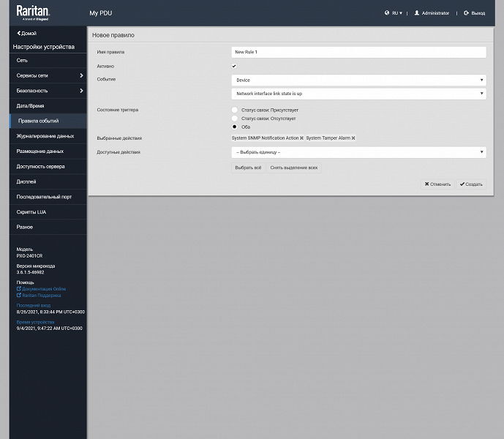This screenshot has height=439, width=504.
Task: Open Скрипты LUA menu item
Action: point(48,212)
